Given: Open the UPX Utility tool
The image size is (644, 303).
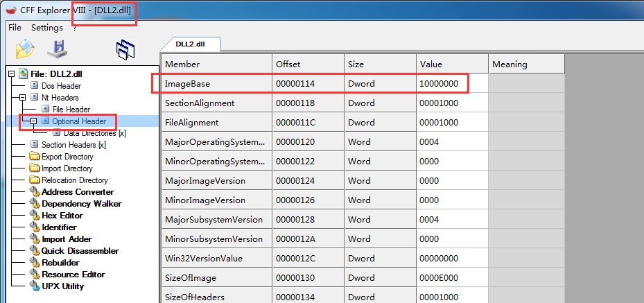Looking at the screenshot, I should [63, 286].
